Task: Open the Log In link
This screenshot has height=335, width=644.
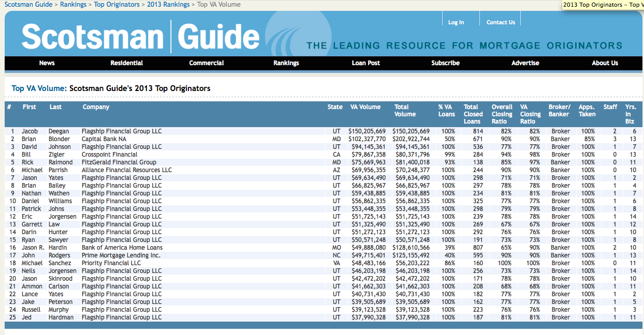Action: click(456, 22)
